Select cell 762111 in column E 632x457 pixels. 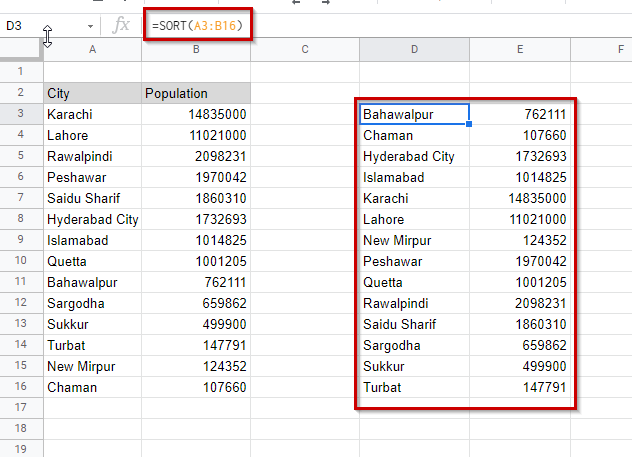coord(520,114)
